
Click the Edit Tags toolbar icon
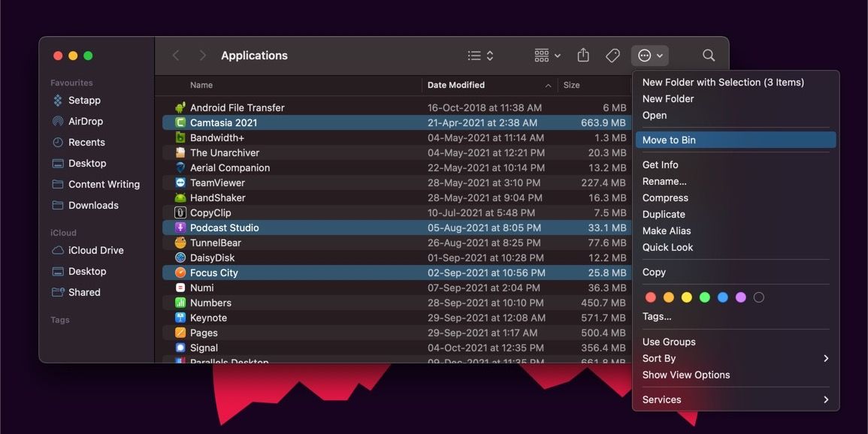tap(612, 56)
